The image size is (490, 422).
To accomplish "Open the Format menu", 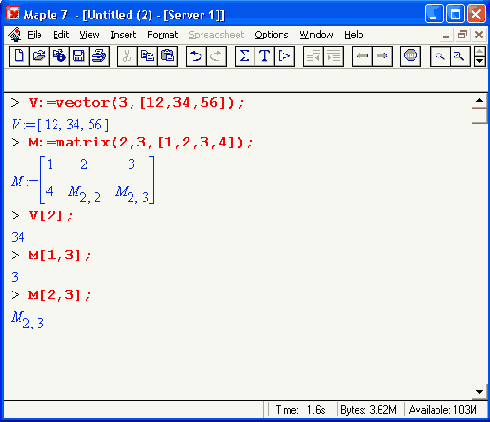I will pyautogui.click(x=163, y=35).
